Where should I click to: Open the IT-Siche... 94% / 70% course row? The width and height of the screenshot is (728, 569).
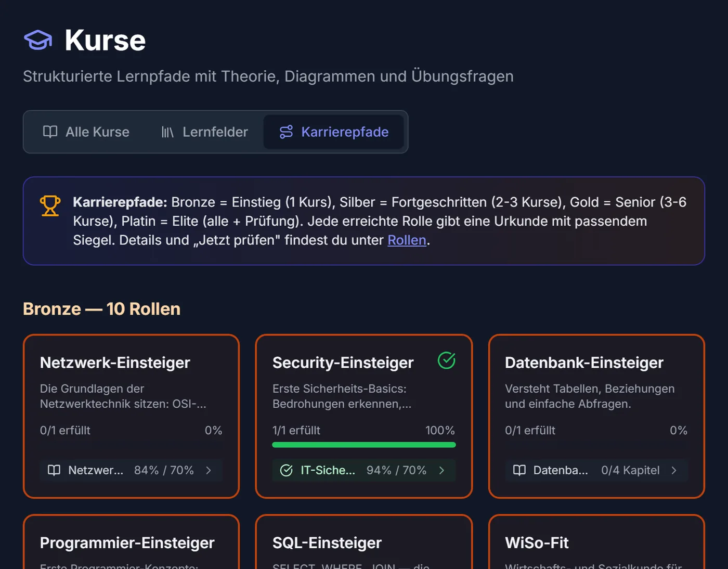(x=364, y=470)
